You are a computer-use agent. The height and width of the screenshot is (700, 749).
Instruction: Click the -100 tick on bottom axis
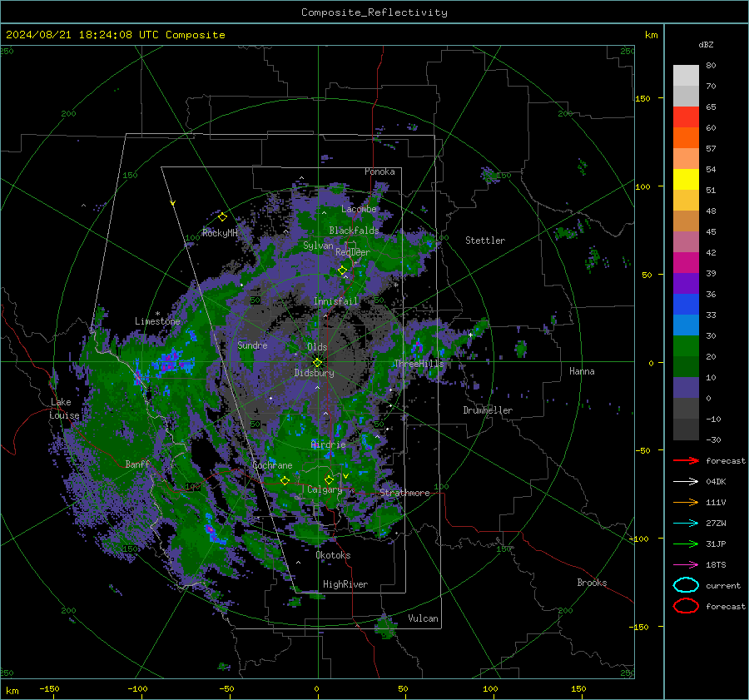click(137, 688)
